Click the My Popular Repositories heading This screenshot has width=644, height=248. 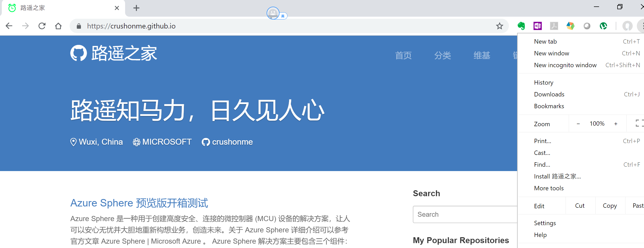click(x=461, y=240)
